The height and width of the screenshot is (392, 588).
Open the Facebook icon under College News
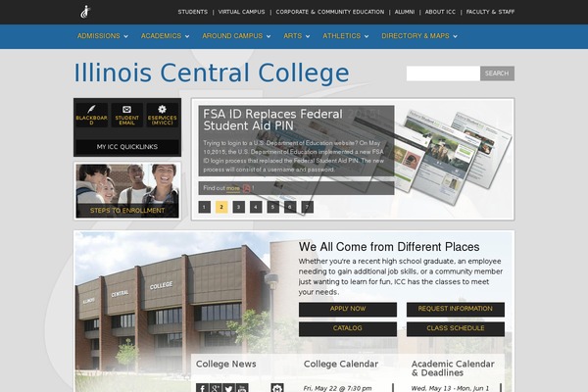tap(203, 388)
